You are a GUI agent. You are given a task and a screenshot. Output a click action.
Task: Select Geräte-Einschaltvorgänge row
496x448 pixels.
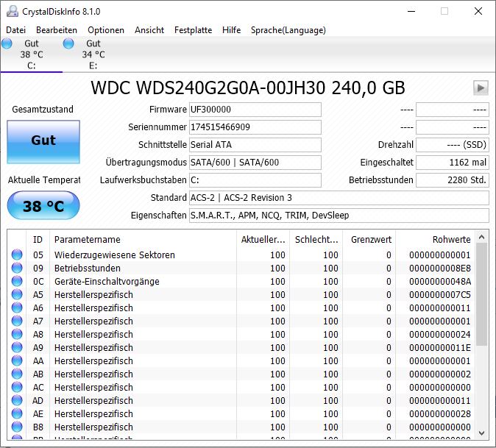coord(241,282)
